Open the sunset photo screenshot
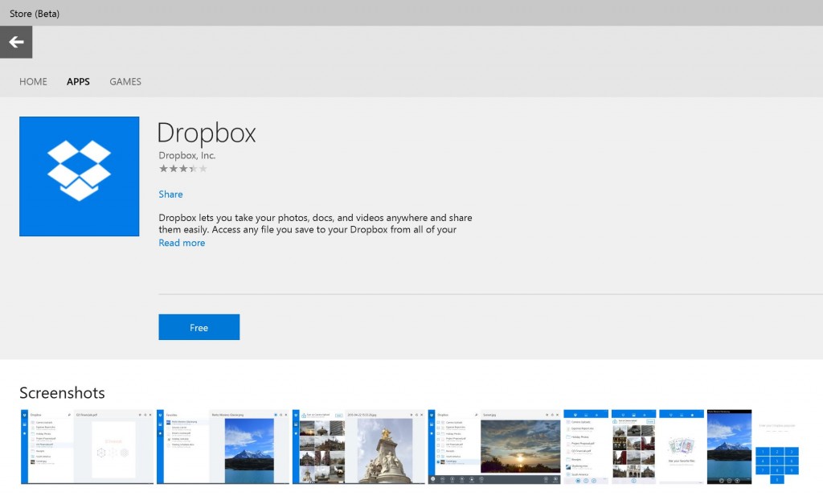 (494, 446)
